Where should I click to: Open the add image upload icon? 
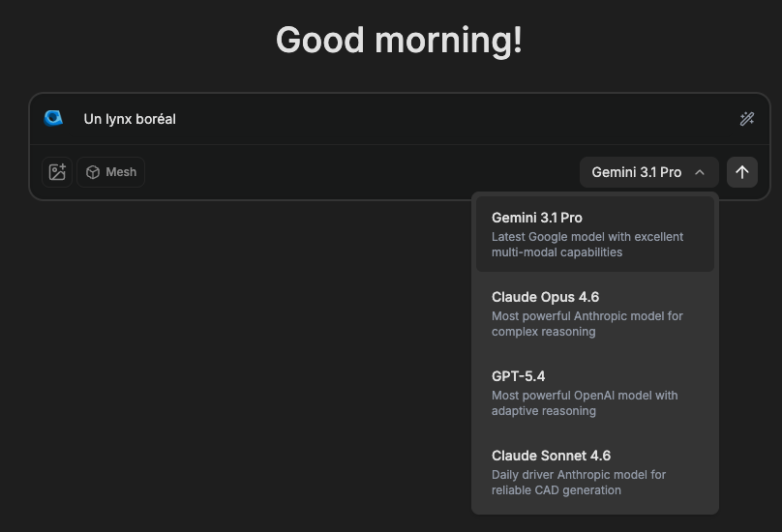(x=57, y=172)
